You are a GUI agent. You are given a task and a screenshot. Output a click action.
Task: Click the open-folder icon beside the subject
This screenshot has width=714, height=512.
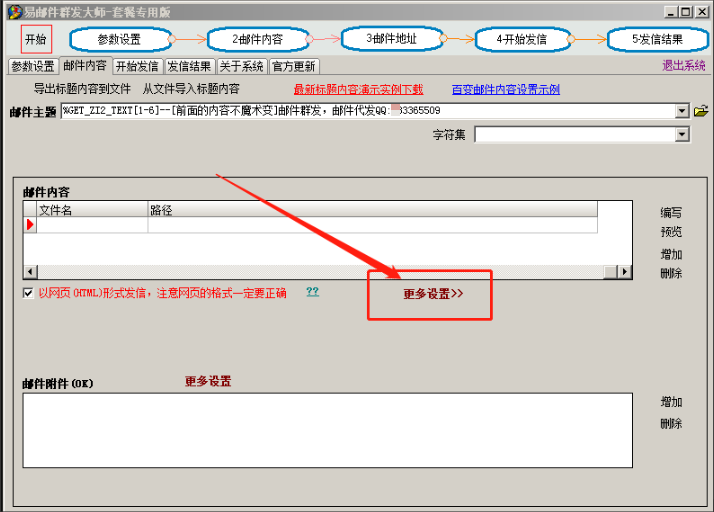point(701,111)
